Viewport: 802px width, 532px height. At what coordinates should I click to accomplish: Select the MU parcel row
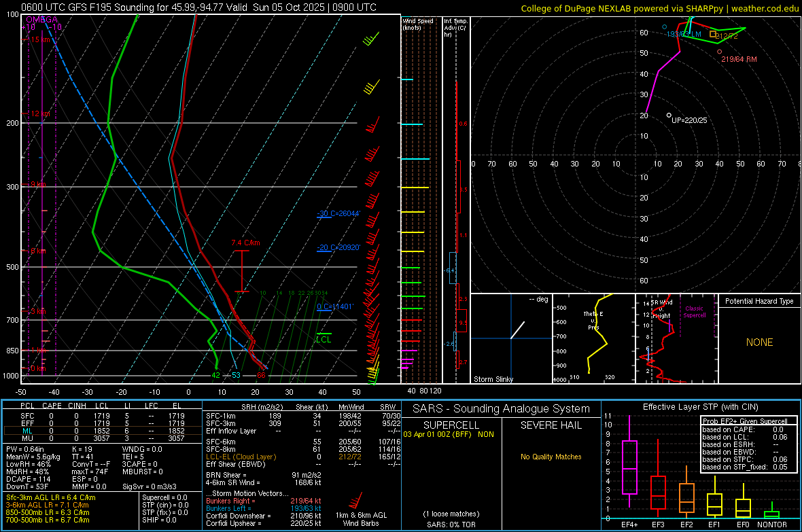tap(103, 438)
